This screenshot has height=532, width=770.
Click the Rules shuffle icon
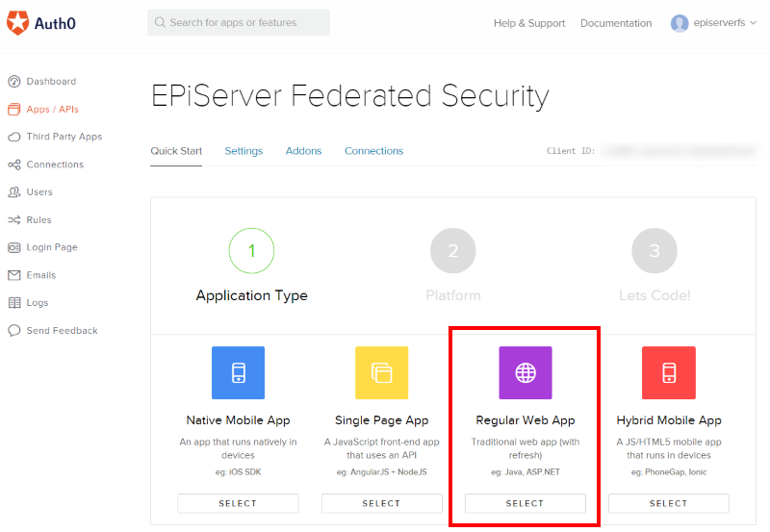(x=14, y=220)
